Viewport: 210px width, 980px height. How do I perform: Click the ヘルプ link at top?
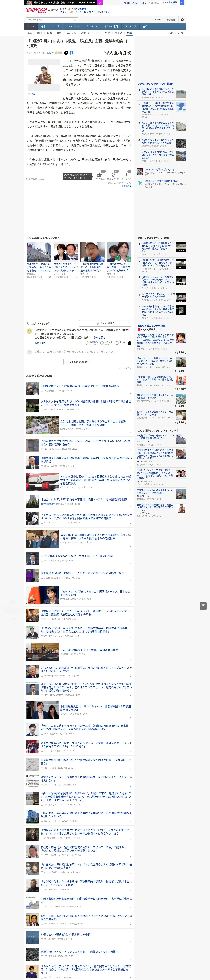tap(143, 3)
